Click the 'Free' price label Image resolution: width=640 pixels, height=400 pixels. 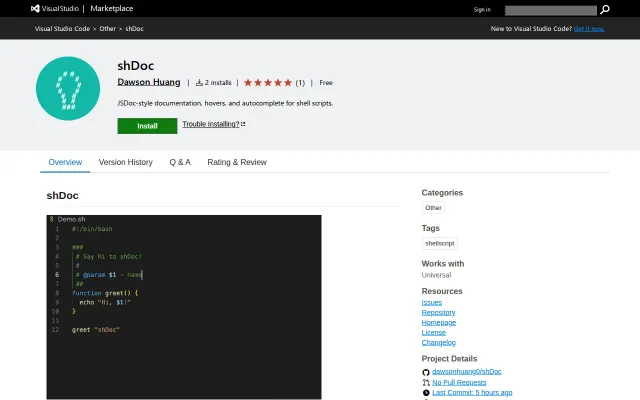326,83
